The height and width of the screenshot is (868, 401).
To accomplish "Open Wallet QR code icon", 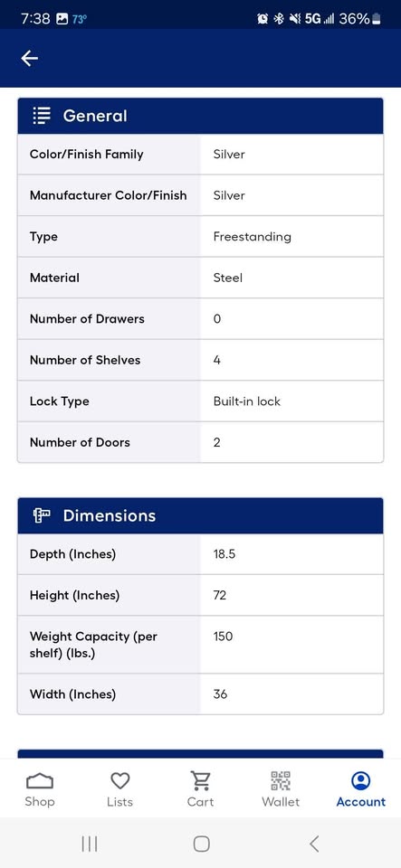I will click(x=281, y=780).
